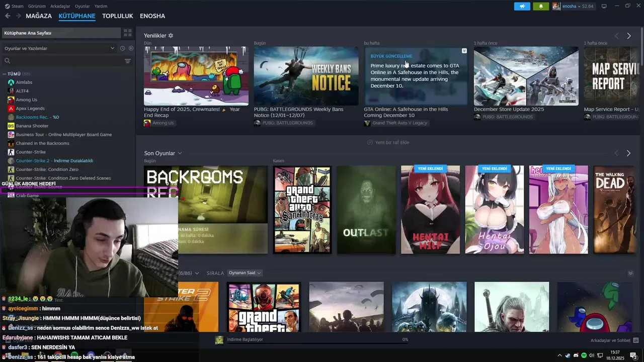Click the back navigation arrow

[8, 16]
